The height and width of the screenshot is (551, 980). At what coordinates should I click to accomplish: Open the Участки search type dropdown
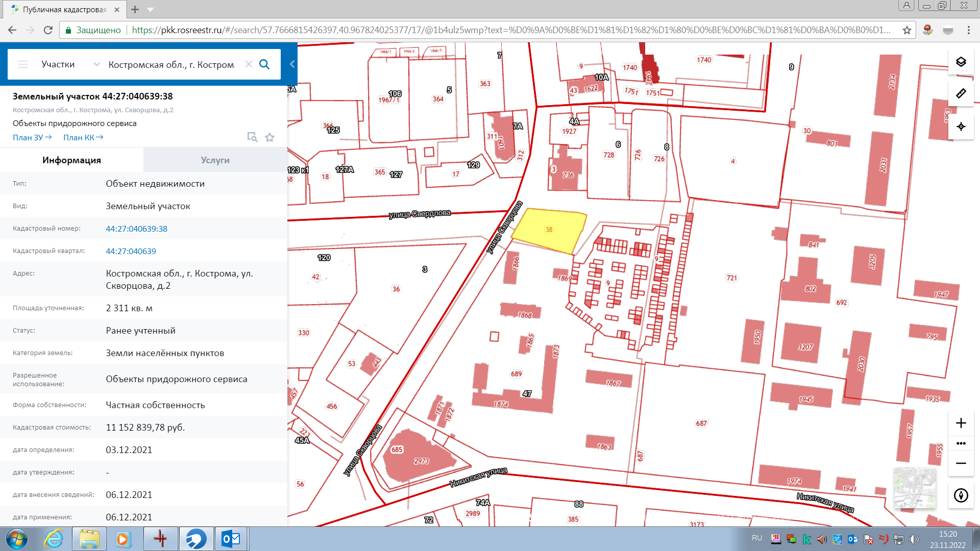click(x=70, y=64)
